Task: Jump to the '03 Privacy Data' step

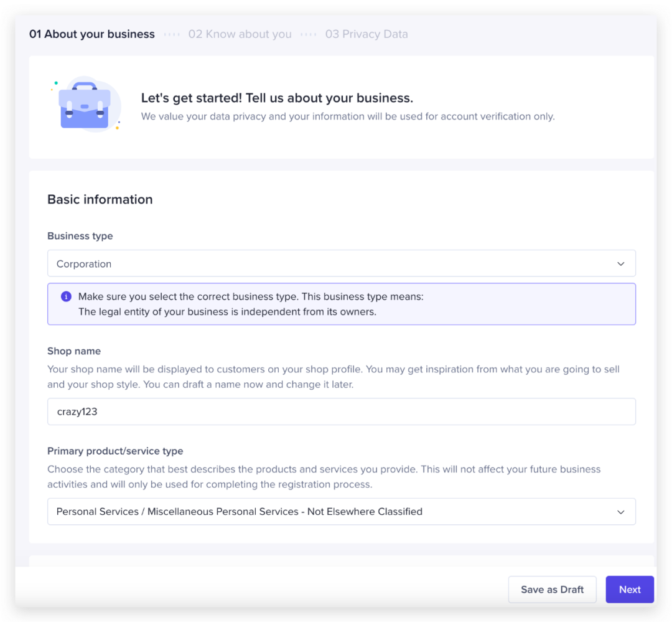Action: [366, 34]
